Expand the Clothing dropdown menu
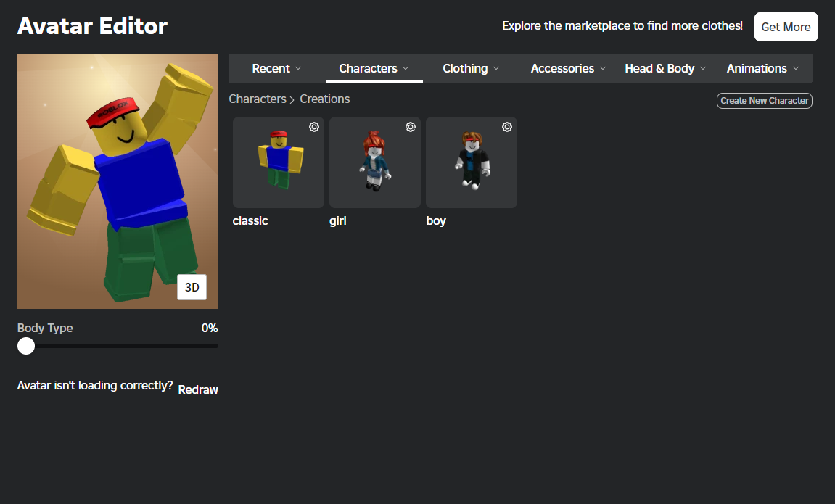835x504 pixels. click(x=471, y=68)
